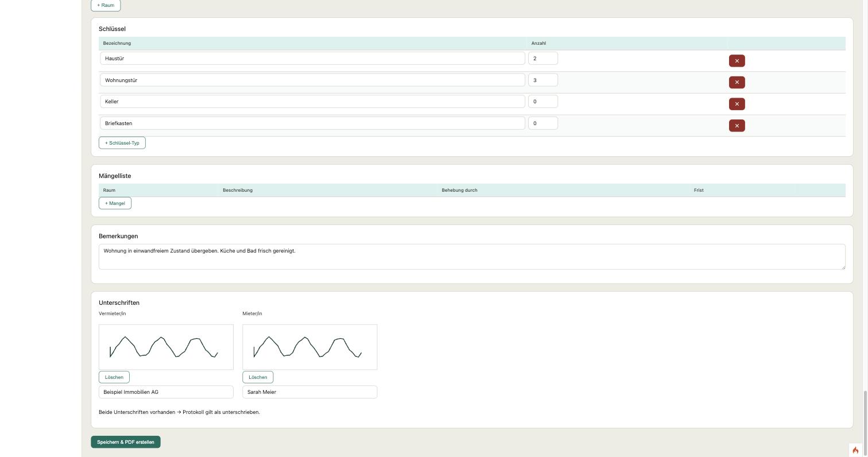Click the Schlüssel section heading
The height and width of the screenshot is (457, 868).
(x=112, y=29)
